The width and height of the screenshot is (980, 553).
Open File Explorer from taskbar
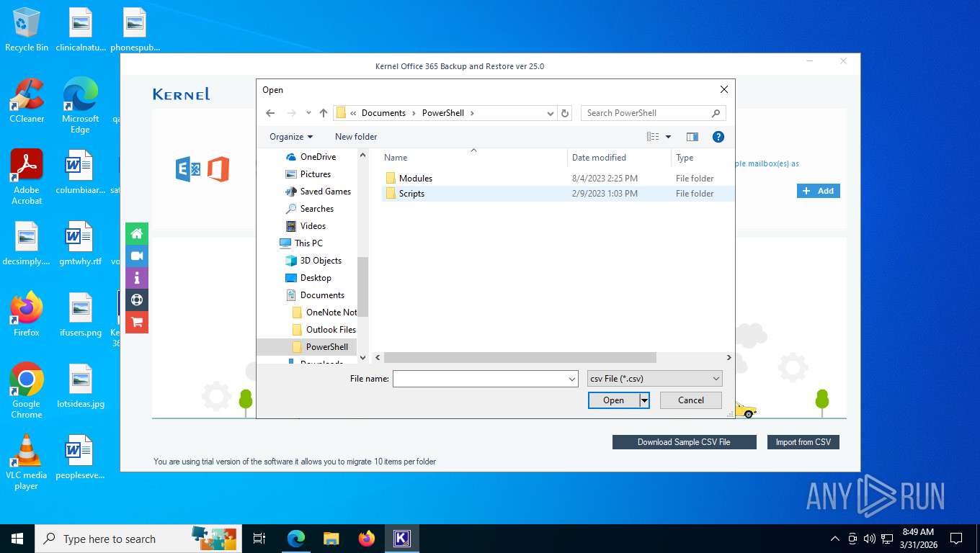pos(331,539)
